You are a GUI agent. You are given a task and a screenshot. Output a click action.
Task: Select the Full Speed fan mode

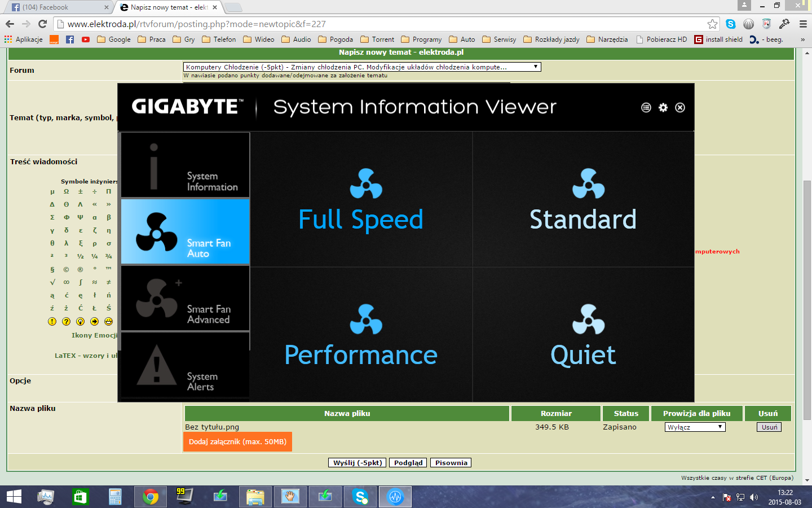[361, 199]
